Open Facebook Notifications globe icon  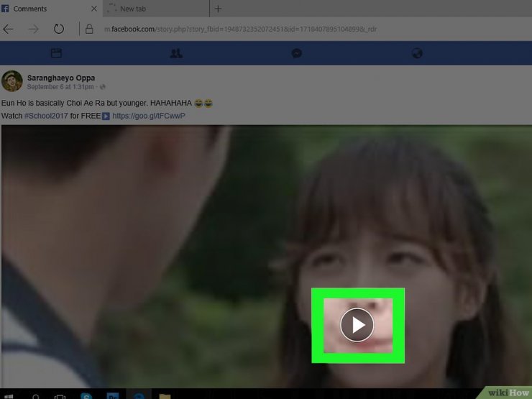[x=417, y=53]
